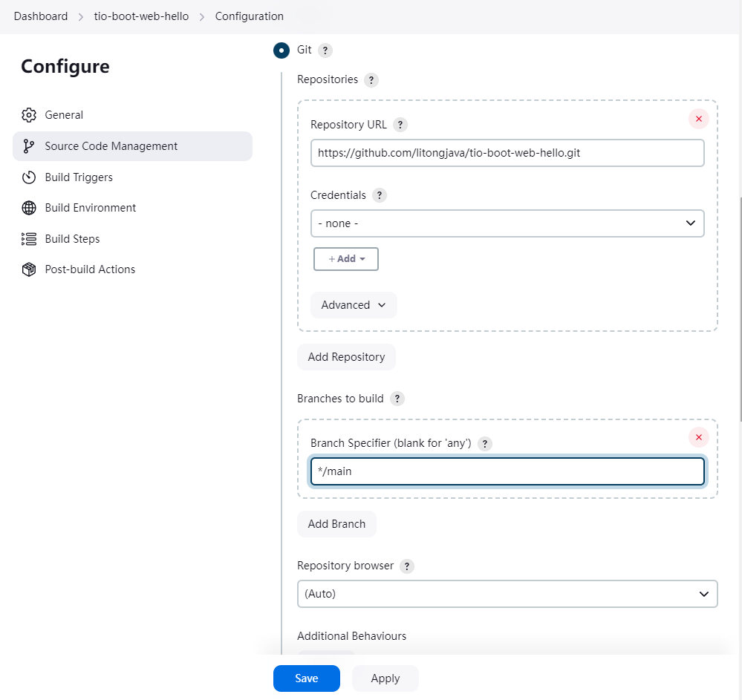Image resolution: width=742 pixels, height=700 pixels.
Task: Open help for Repositories label
Action: click(x=371, y=80)
